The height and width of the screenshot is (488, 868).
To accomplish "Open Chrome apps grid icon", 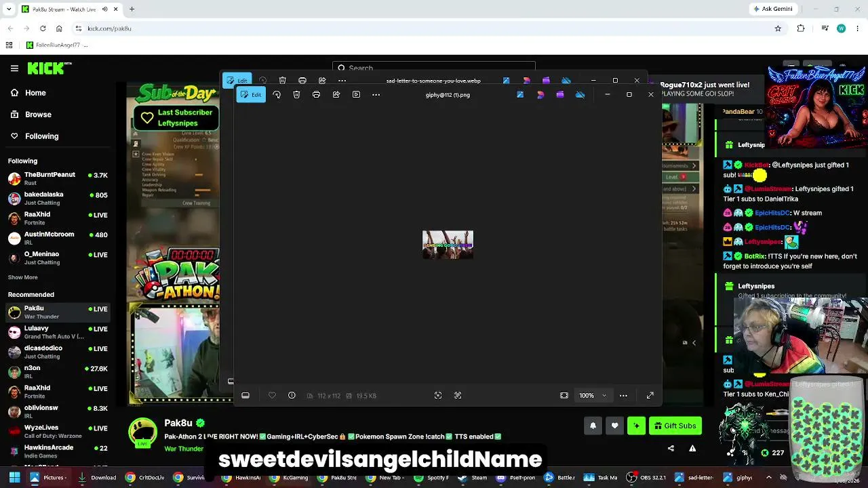I will [9, 45].
